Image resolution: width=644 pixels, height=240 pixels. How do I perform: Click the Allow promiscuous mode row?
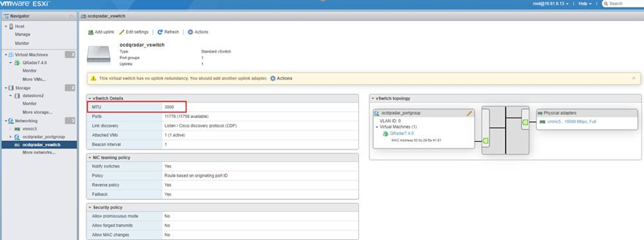pyautogui.click(x=222, y=216)
